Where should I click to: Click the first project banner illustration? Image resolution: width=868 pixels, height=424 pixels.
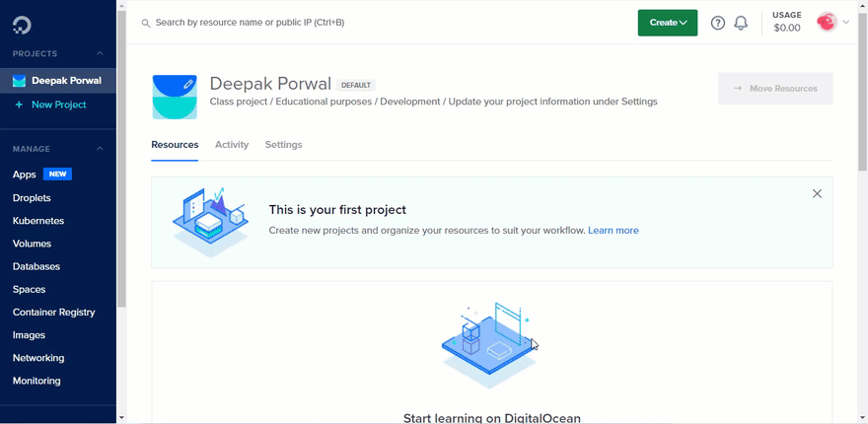210,223
